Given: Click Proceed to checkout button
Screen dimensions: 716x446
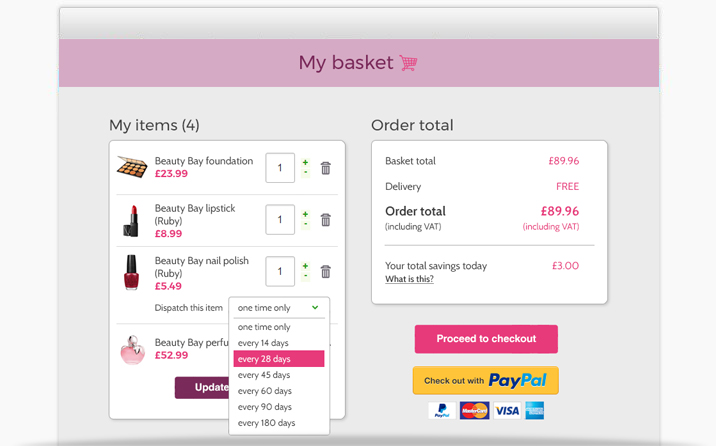Looking at the screenshot, I should 486,339.
